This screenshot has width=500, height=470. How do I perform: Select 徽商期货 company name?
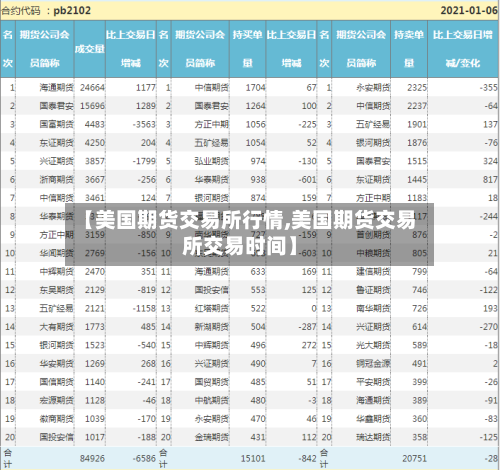click(56, 419)
